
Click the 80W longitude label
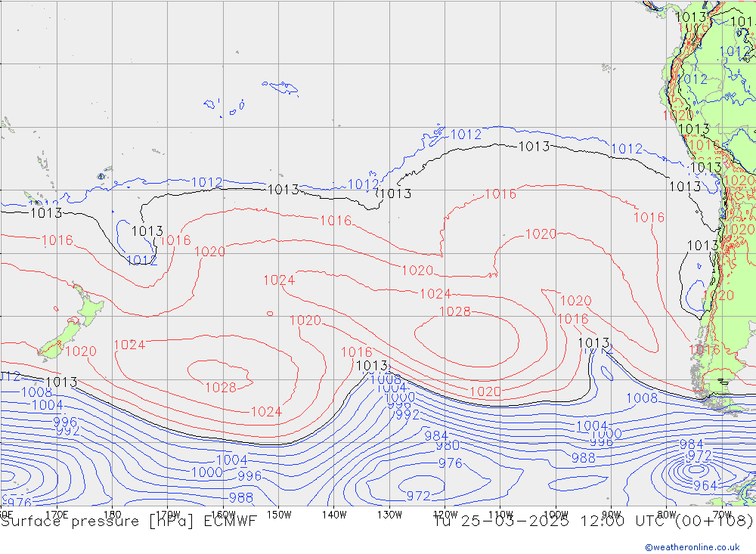(x=667, y=515)
